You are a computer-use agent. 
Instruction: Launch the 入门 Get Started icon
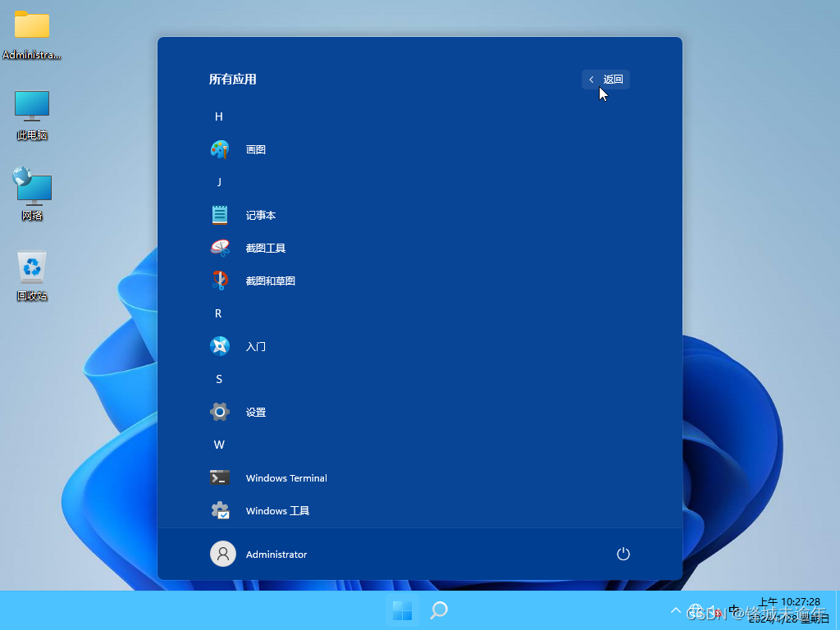coord(220,346)
